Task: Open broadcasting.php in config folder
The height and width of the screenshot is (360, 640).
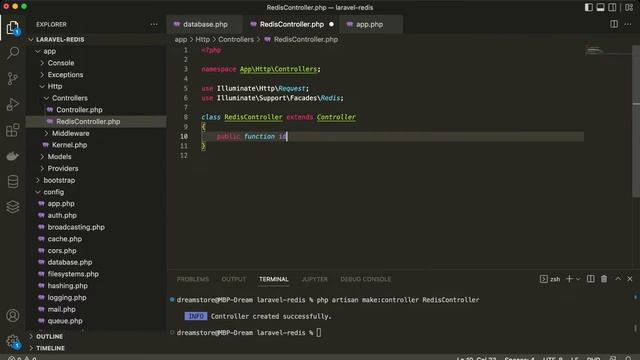Action: click(x=96, y=227)
